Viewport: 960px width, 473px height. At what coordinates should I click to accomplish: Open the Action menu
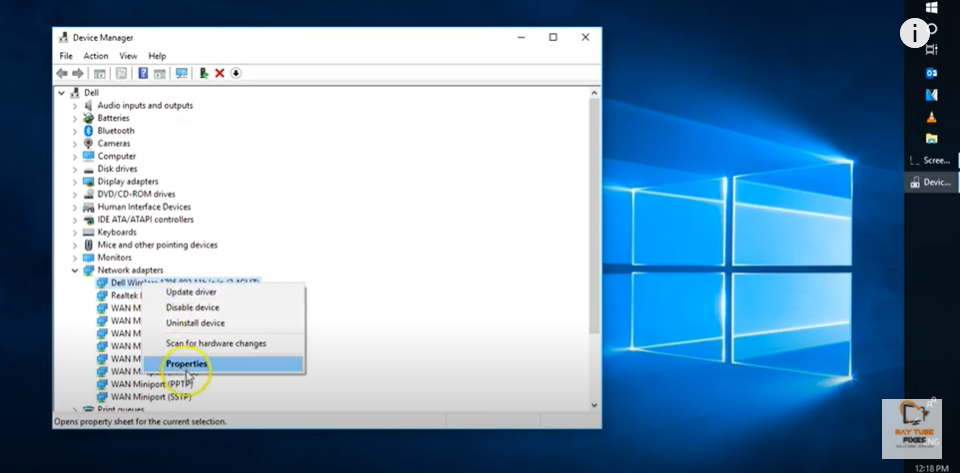[96, 56]
